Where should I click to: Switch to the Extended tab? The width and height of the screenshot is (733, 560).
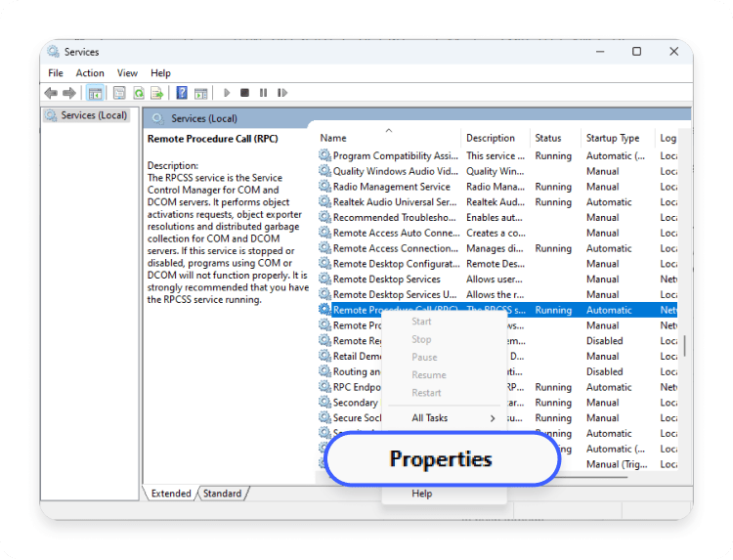(171, 494)
